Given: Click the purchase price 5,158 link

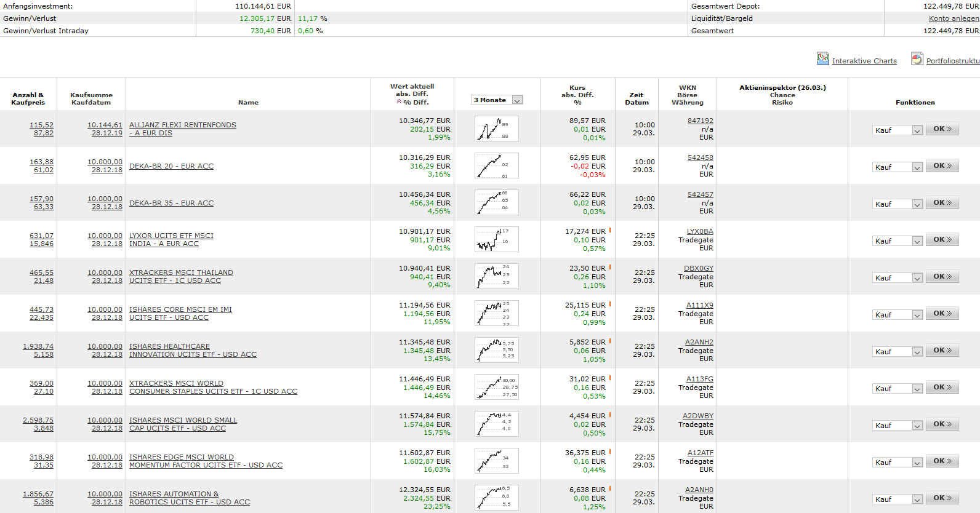Looking at the screenshot, I should pyautogui.click(x=44, y=354).
